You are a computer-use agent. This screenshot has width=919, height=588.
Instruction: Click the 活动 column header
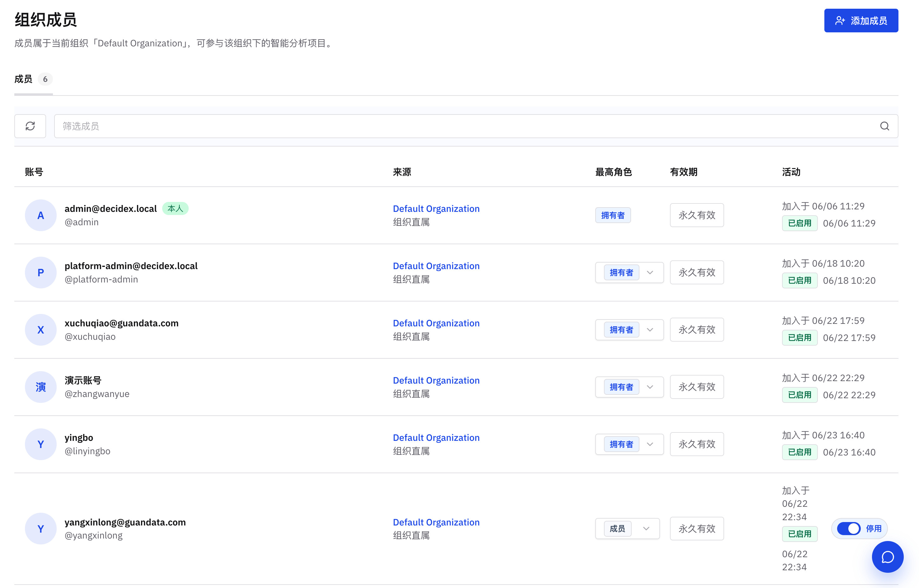[x=791, y=172]
